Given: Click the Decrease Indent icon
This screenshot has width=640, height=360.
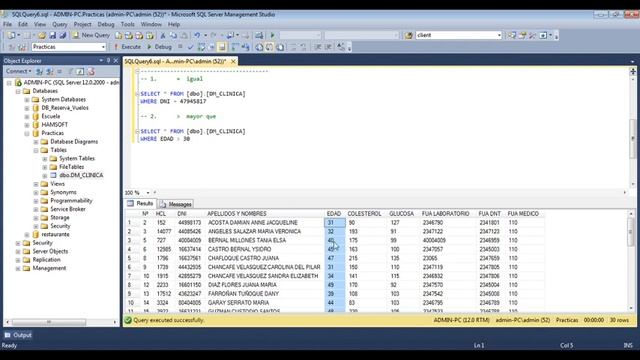Looking at the screenshot, I should (x=318, y=47).
